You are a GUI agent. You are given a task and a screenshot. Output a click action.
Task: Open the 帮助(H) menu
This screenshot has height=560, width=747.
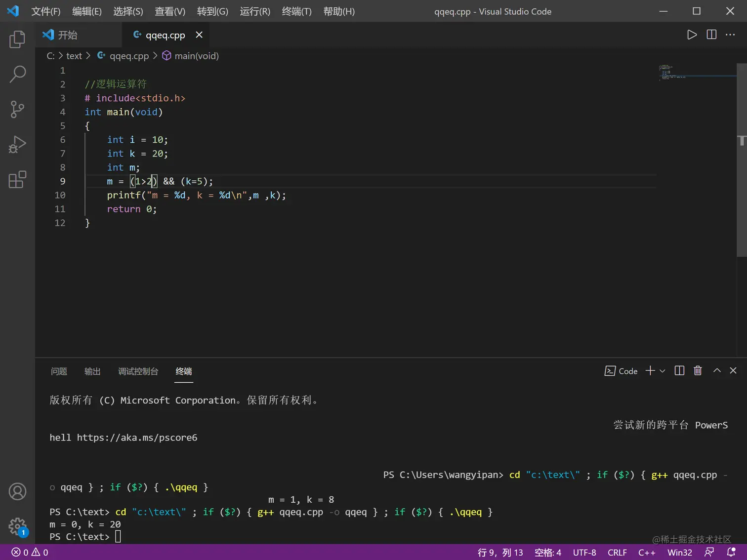point(339,11)
